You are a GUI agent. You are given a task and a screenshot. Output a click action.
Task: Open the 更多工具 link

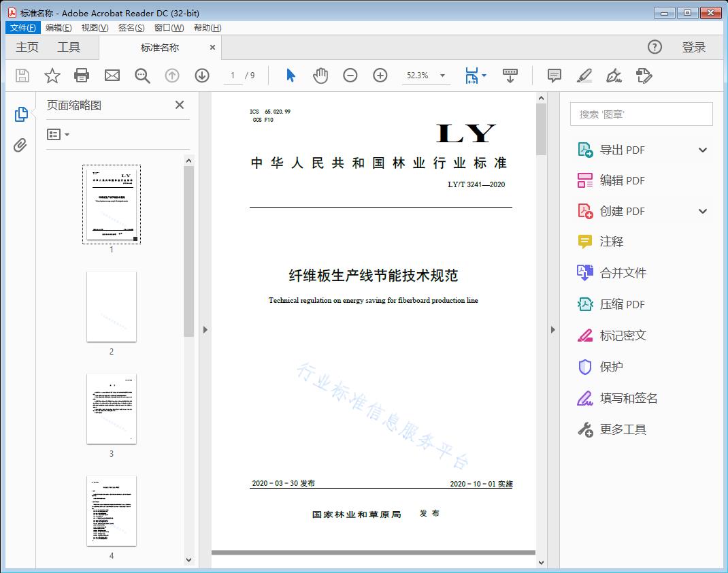[x=623, y=429]
